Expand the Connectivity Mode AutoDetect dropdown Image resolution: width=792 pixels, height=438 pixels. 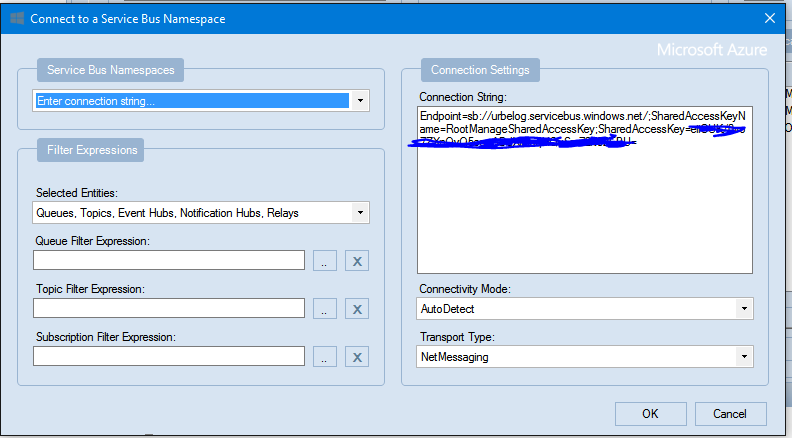743,309
